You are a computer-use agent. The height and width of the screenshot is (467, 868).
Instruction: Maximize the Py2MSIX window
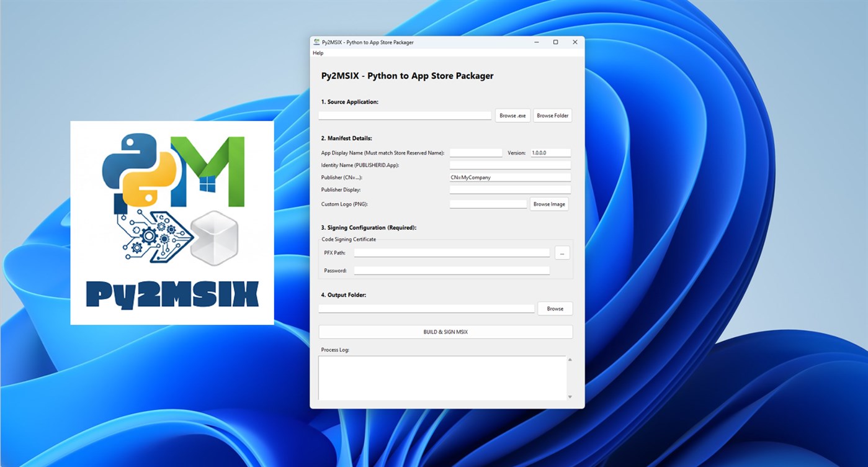pyautogui.click(x=555, y=42)
